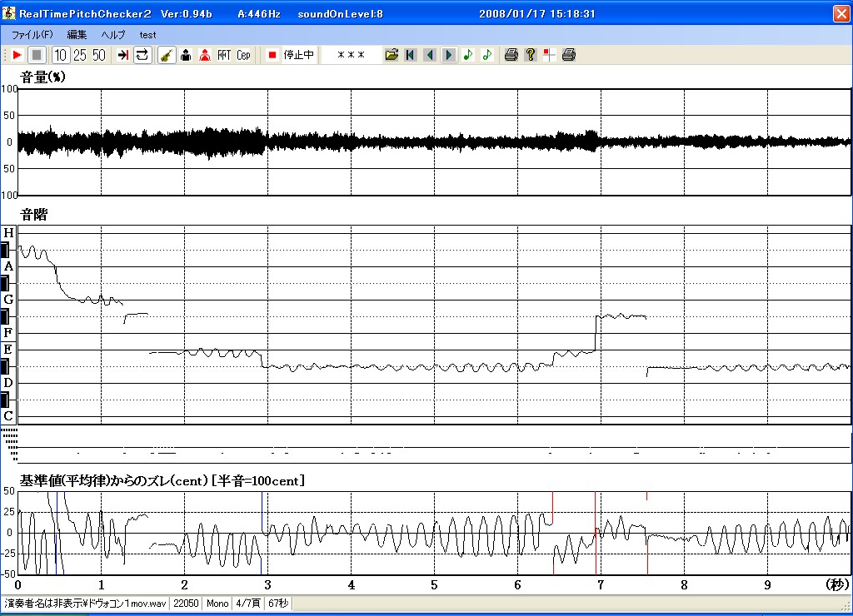Click the application icon in title bar
The height and width of the screenshot is (616, 853).
pyautogui.click(x=8, y=13)
